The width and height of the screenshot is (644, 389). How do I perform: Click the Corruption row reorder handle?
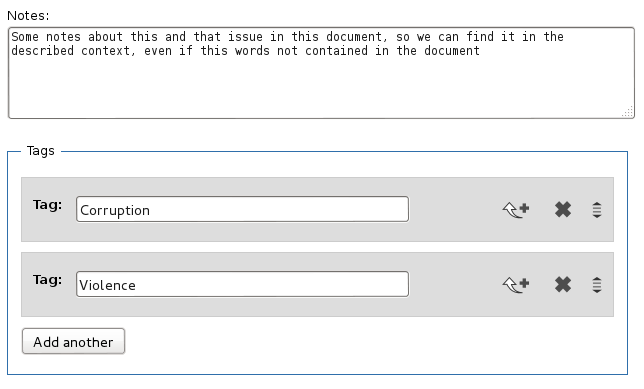click(x=597, y=209)
